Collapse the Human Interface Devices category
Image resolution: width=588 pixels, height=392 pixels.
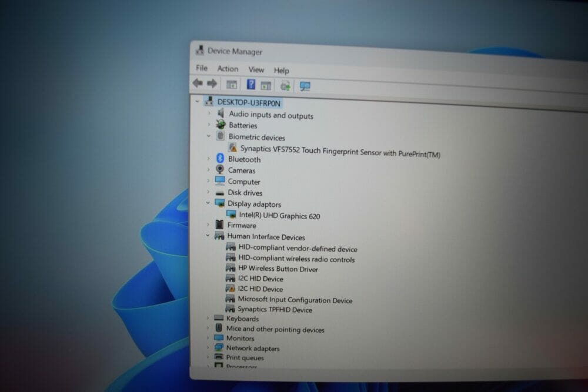pos(208,235)
